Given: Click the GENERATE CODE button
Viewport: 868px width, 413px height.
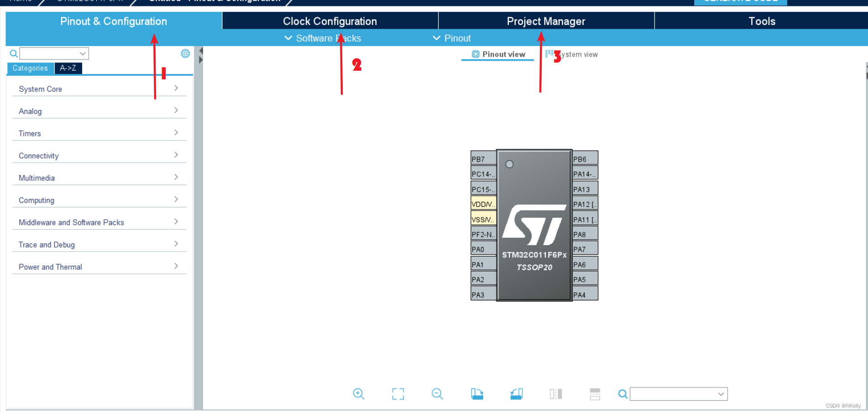Looking at the screenshot, I should click(x=741, y=2).
